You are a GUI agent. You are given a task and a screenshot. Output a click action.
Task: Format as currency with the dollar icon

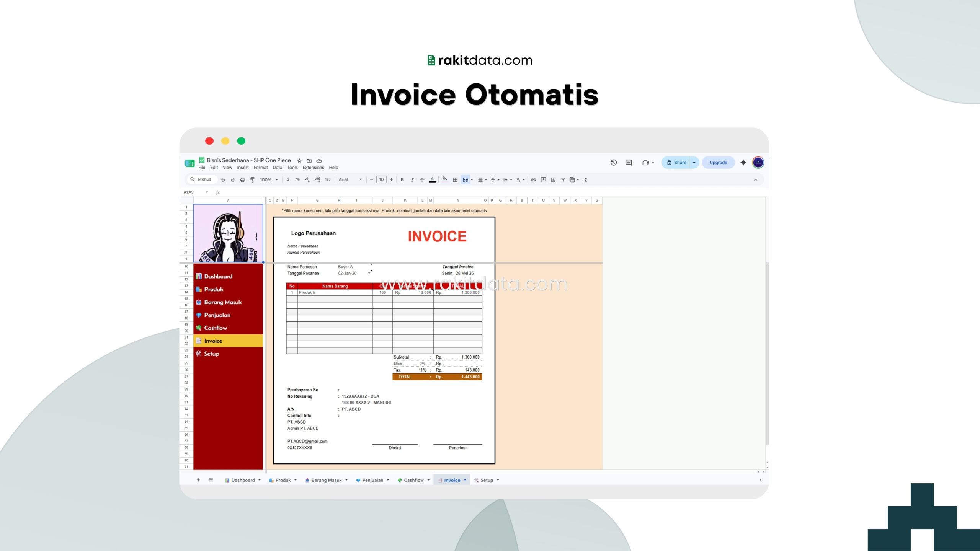pos(288,179)
